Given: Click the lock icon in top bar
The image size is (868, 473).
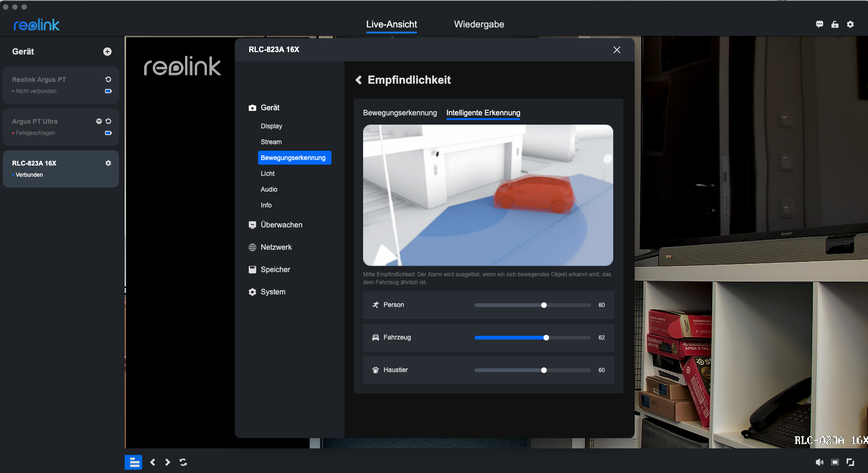Looking at the screenshot, I should (x=835, y=25).
